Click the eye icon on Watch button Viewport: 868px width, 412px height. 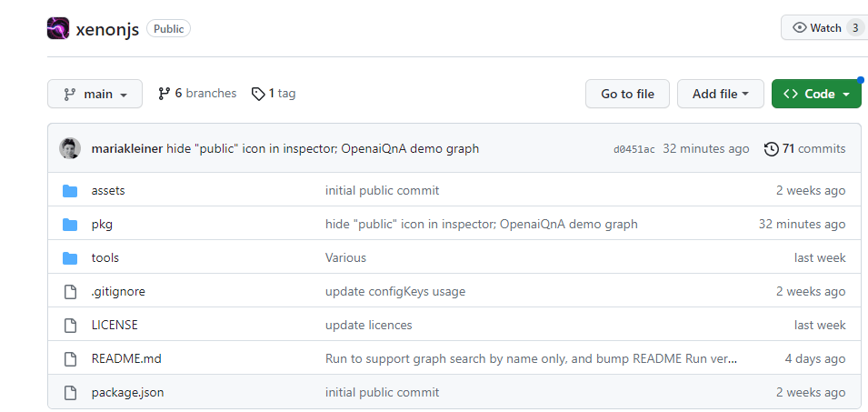(x=799, y=27)
